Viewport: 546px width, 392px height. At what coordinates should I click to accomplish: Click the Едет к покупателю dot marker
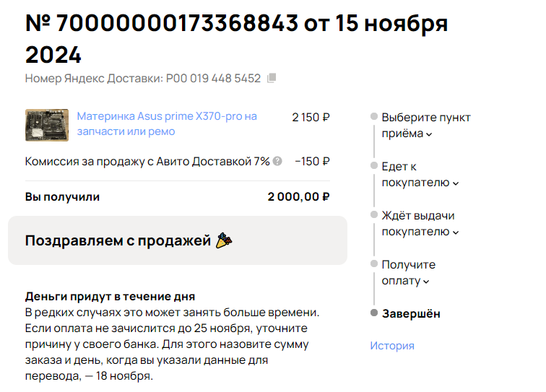tap(374, 165)
